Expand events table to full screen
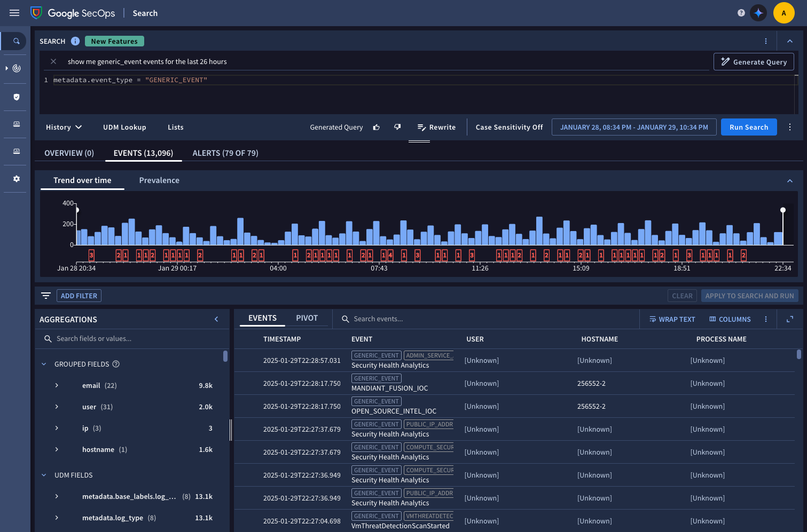Screen dimensions: 807x532 pyautogui.click(x=789, y=319)
